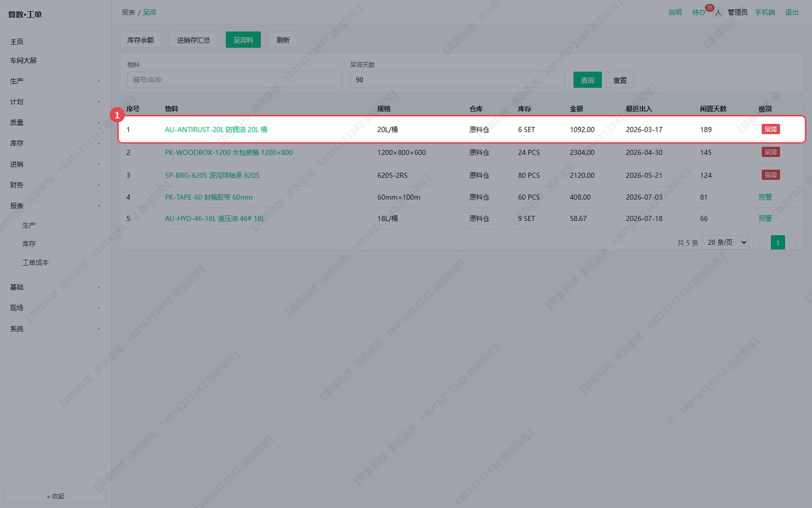Expand the 财务 sidebar menu
The image size is (812, 508).
point(55,185)
